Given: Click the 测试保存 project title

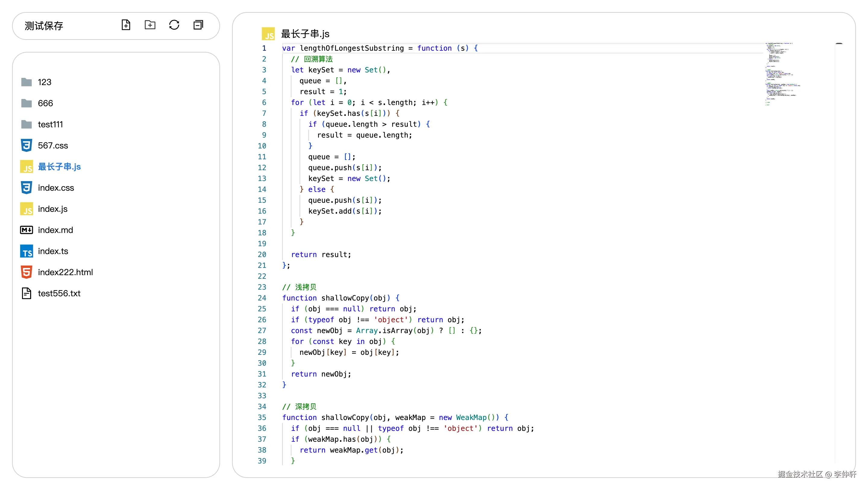Looking at the screenshot, I should (44, 26).
